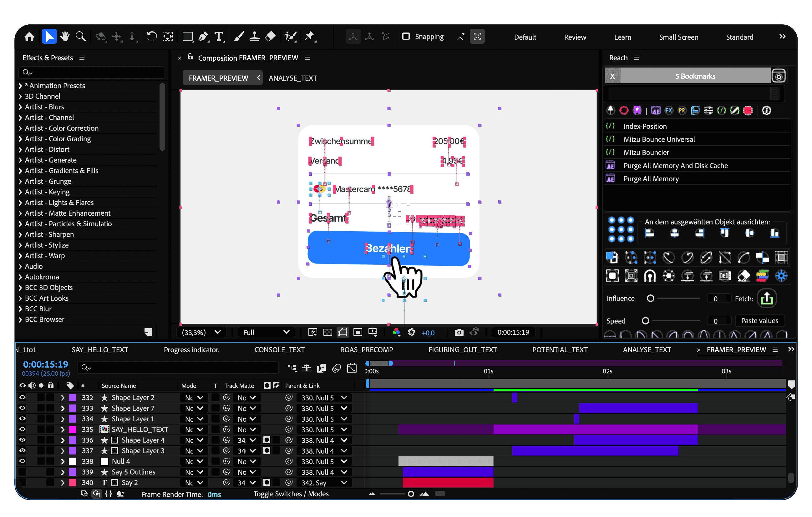
Task: Click the Influence slider handle
Action: [651, 298]
